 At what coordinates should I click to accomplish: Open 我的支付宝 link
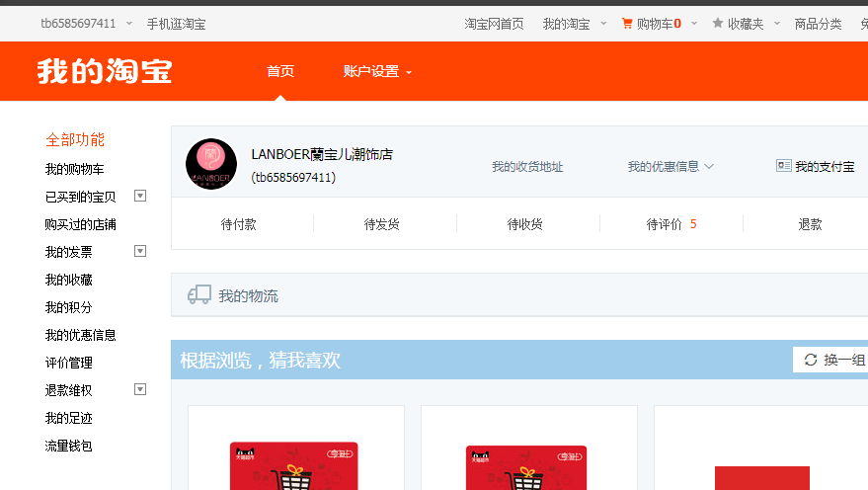pyautogui.click(x=825, y=167)
